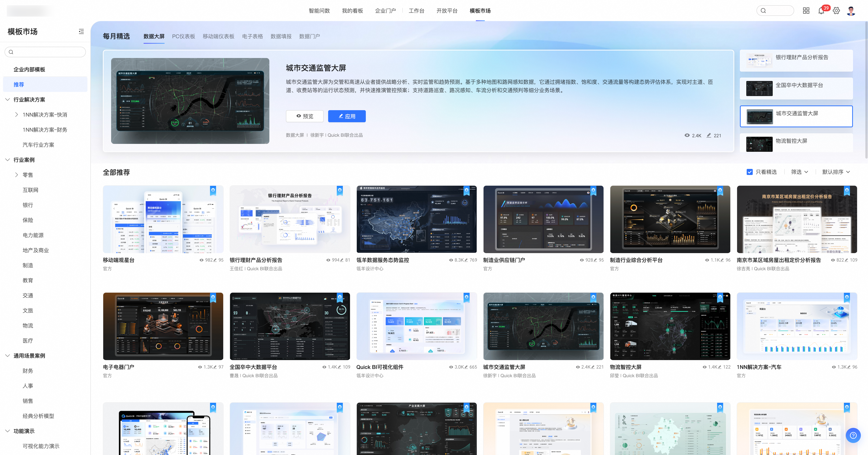Open the 城市交通监管大屏 card thumbnail in grid

pos(543,326)
